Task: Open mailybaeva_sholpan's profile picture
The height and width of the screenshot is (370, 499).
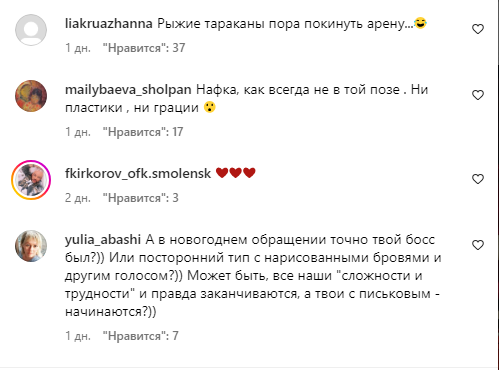Action: coord(31,96)
